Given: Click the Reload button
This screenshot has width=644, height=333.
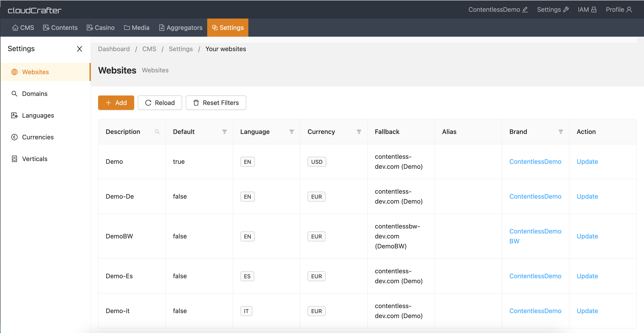Looking at the screenshot, I should pyautogui.click(x=160, y=103).
